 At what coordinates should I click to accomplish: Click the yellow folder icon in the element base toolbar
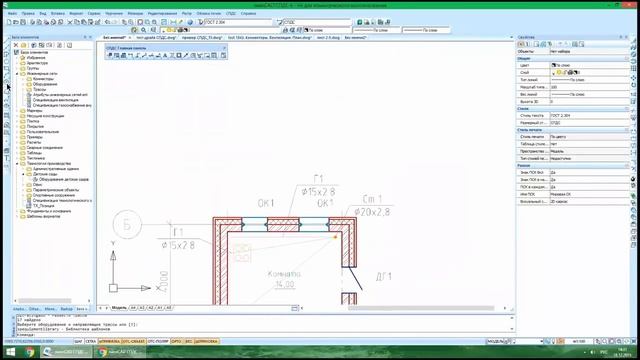click(24, 45)
